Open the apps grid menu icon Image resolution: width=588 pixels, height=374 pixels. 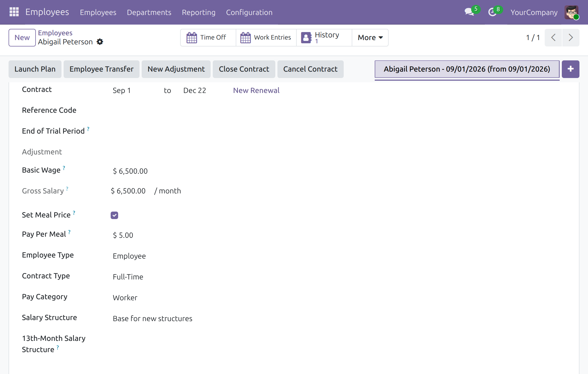click(x=14, y=12)
